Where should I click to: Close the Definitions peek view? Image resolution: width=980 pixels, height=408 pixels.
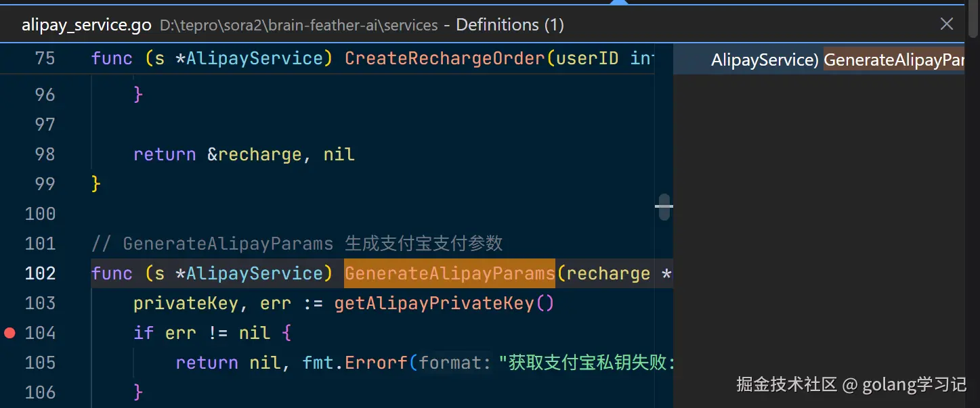coord(947,24)
